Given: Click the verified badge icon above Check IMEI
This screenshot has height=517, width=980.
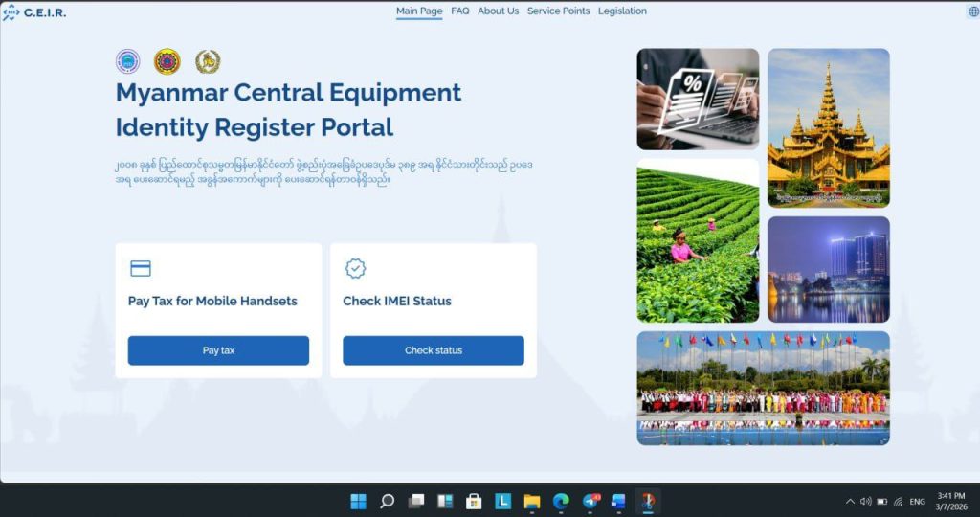Looking at the screenshot, I should tap(355, 268).
